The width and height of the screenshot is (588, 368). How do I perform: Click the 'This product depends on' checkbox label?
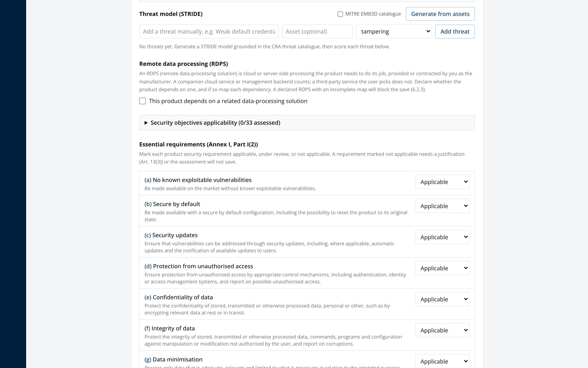pos(228,101)
